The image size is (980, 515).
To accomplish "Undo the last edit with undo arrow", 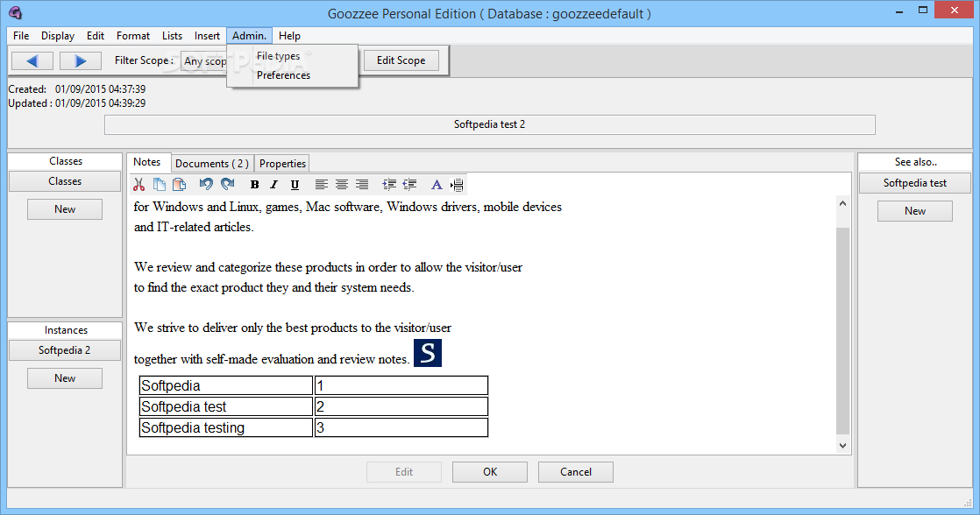I will coord(206,184).
